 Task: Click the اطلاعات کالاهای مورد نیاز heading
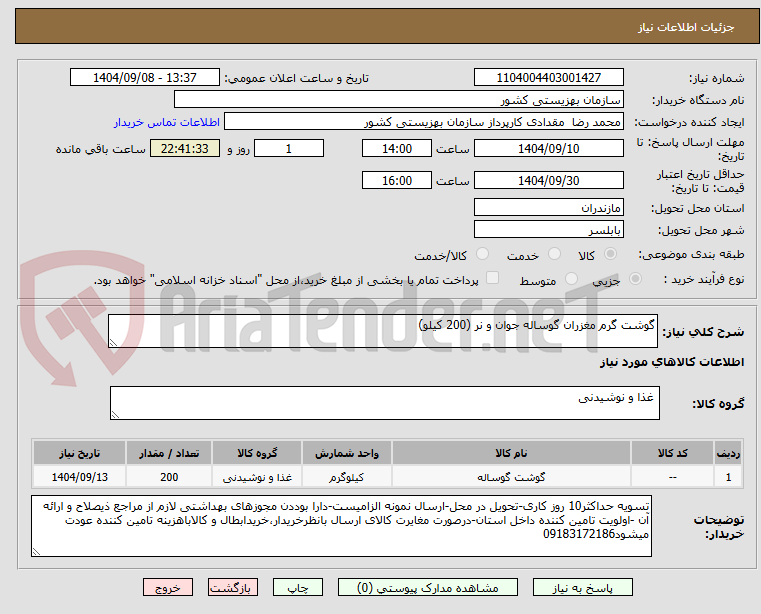coord(672,362)
